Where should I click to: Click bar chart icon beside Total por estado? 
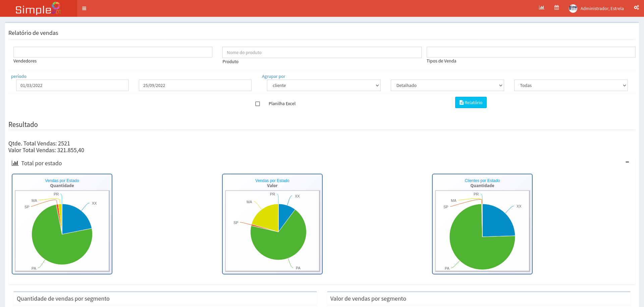(x=15, y=163)
